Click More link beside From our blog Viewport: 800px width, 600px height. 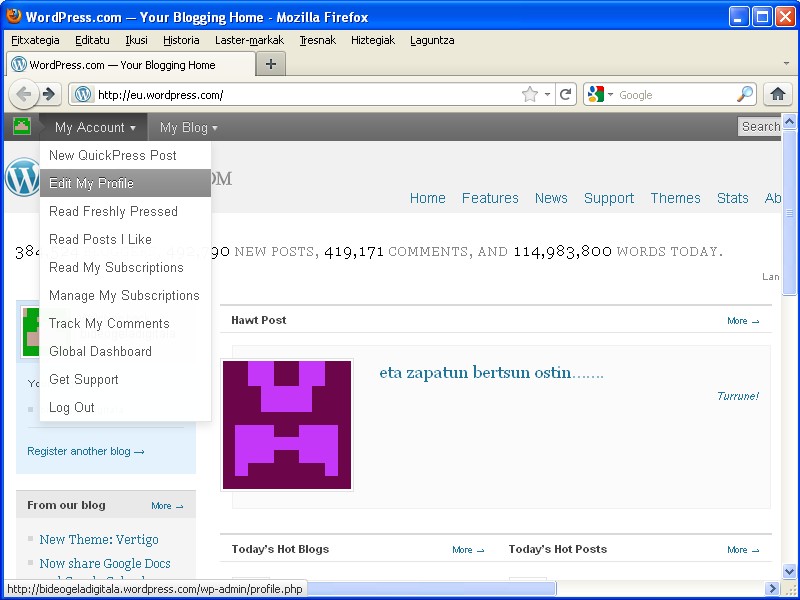167,506
